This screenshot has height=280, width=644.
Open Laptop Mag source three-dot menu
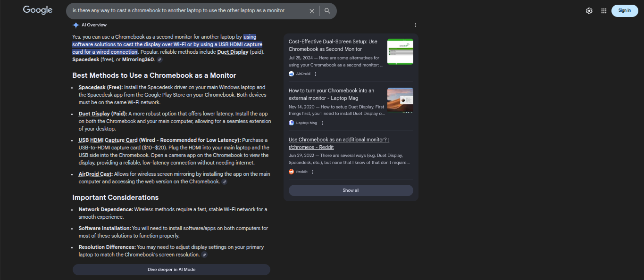click(322, 123)
